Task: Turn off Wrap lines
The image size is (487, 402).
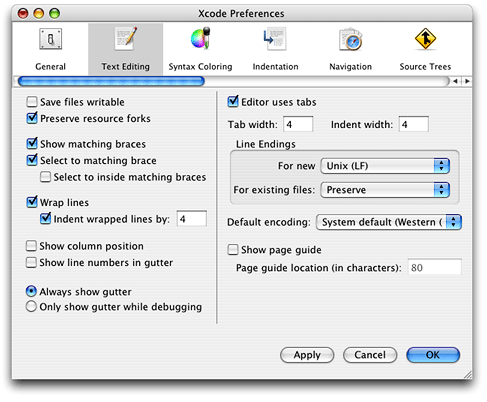Action: [x=32, y=202]
